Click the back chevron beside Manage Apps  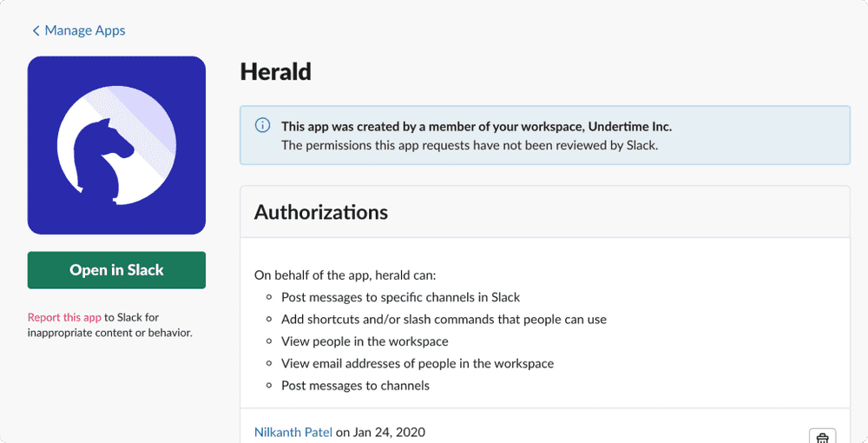[36, 31]
